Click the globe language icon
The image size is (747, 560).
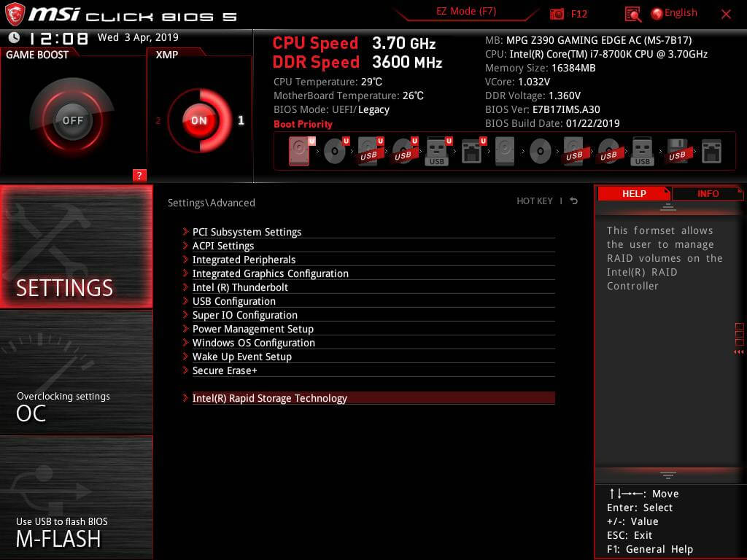pyautogui.click(x=657, y=13)
